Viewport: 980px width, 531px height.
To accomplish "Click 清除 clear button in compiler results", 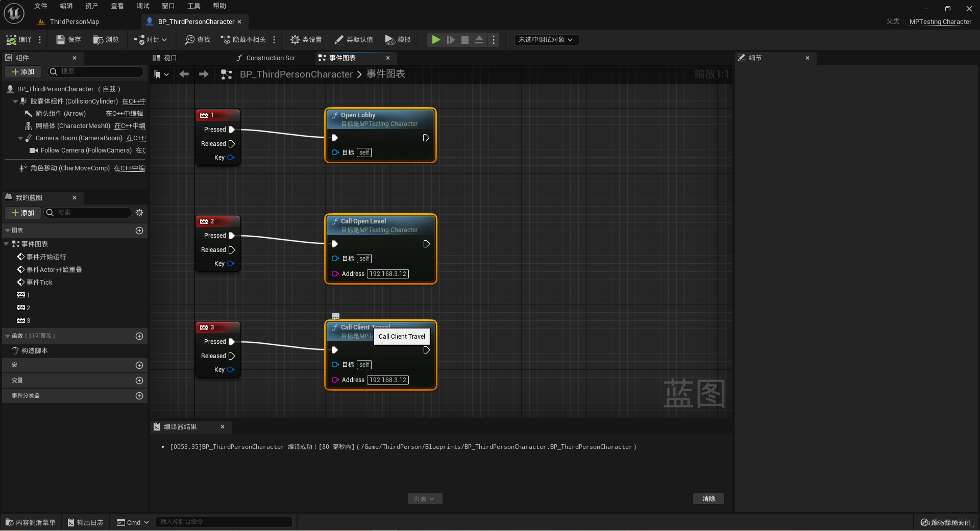I will tap(708, 498).
